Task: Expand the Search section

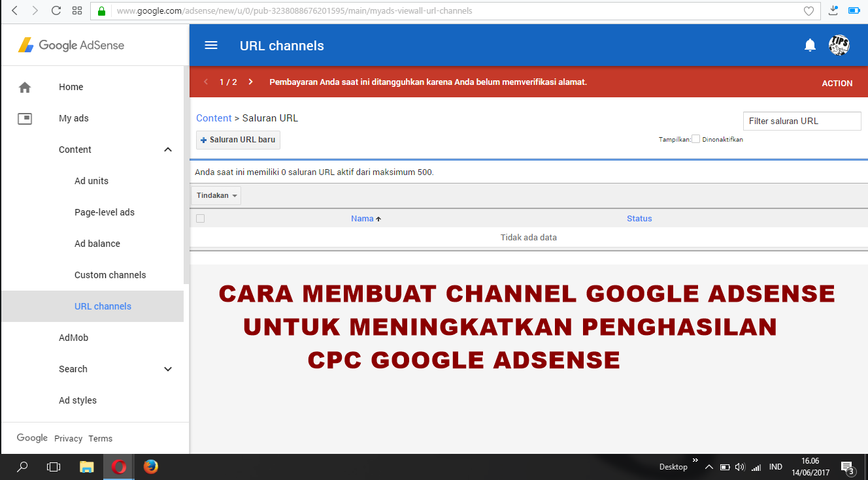Action: 168,369
